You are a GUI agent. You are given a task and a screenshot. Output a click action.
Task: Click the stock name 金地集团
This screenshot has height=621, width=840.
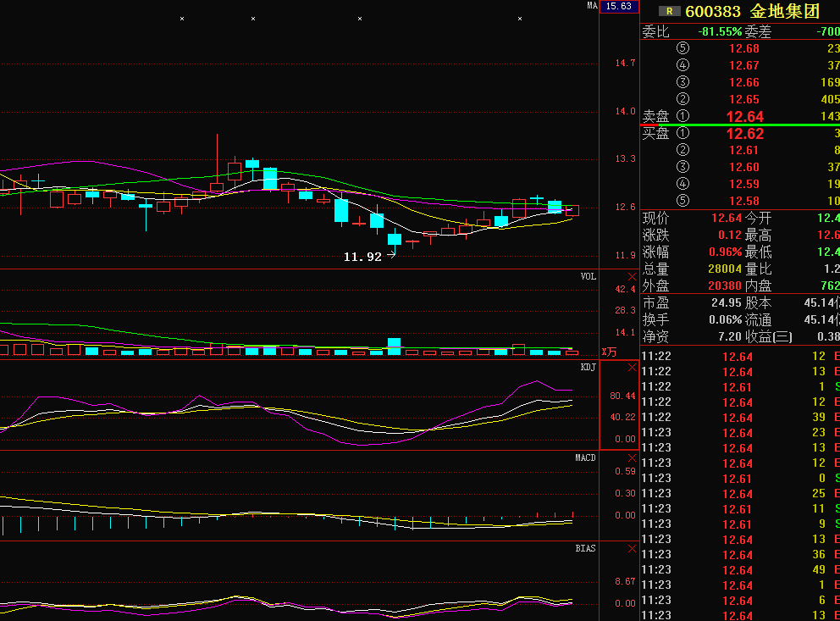785,11
